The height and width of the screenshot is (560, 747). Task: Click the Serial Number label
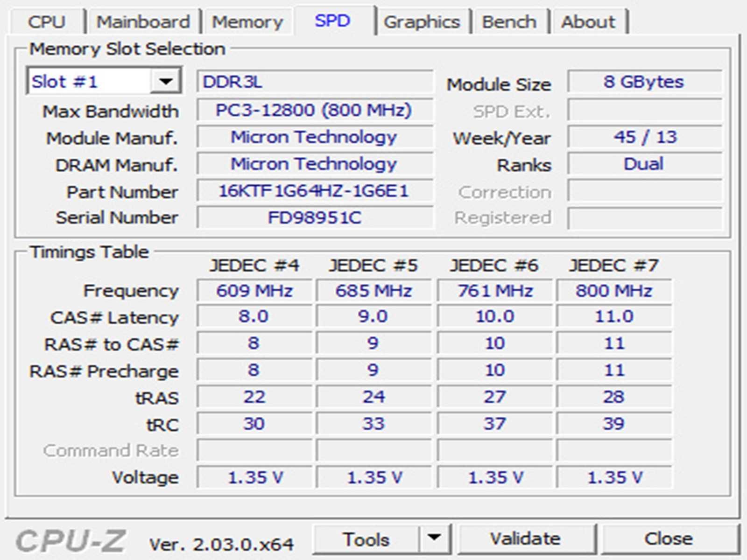[117, 218]
